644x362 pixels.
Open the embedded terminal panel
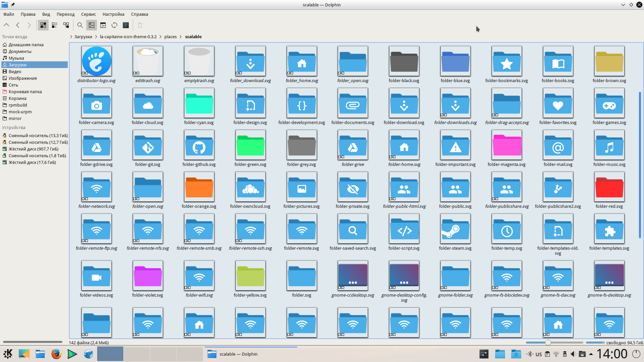126,25
